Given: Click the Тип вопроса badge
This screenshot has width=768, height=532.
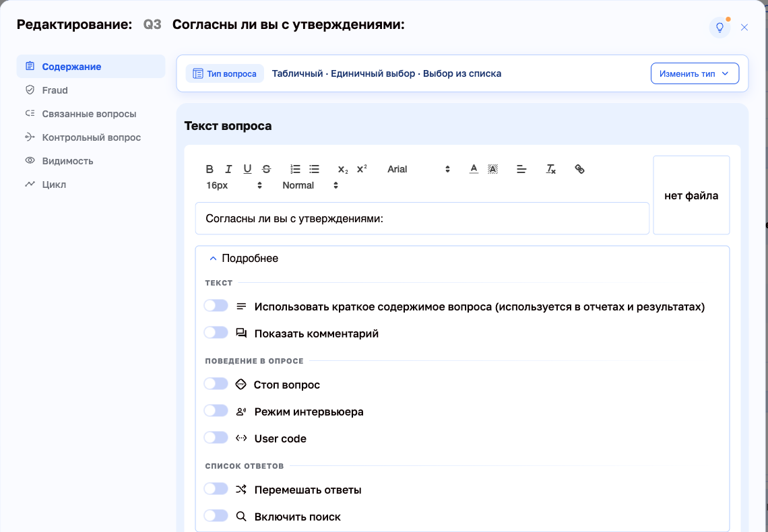Looking at the screenshot, I should 225,74.
